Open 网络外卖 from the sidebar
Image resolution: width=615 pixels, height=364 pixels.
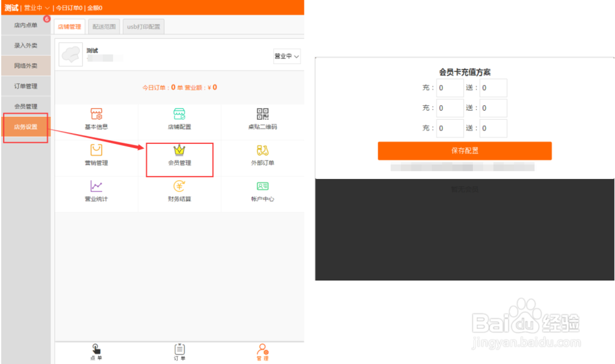25,66
